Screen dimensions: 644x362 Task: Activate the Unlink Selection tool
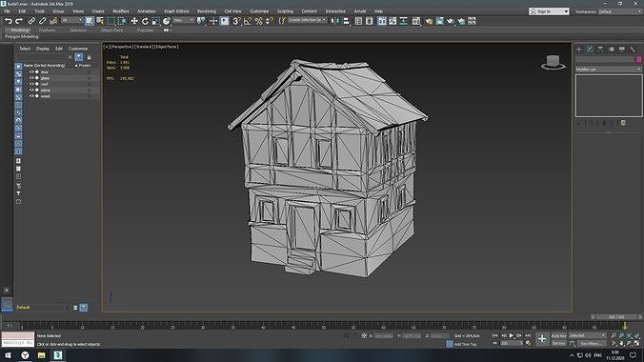(42, 21)
